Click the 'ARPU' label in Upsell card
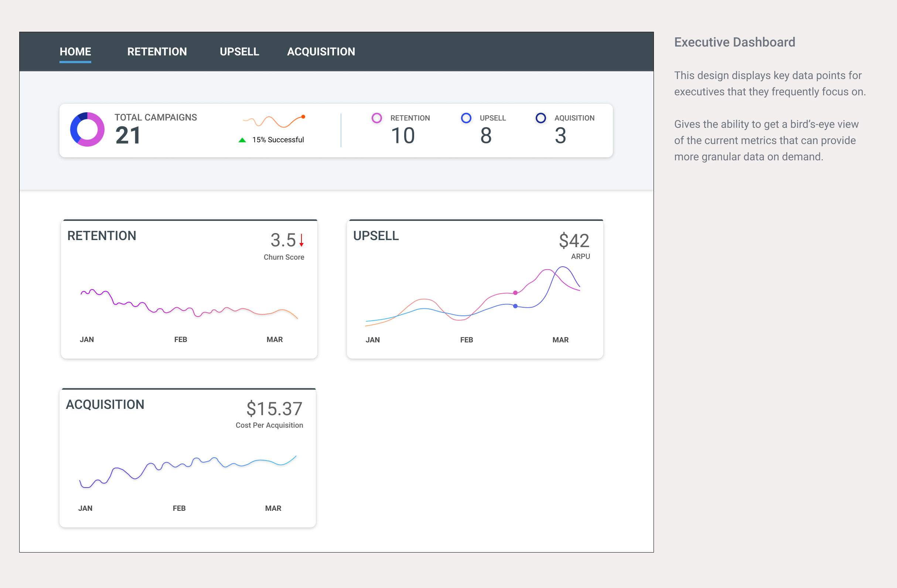The width and height of the screenshot is (897, 588). pos(580,257)
